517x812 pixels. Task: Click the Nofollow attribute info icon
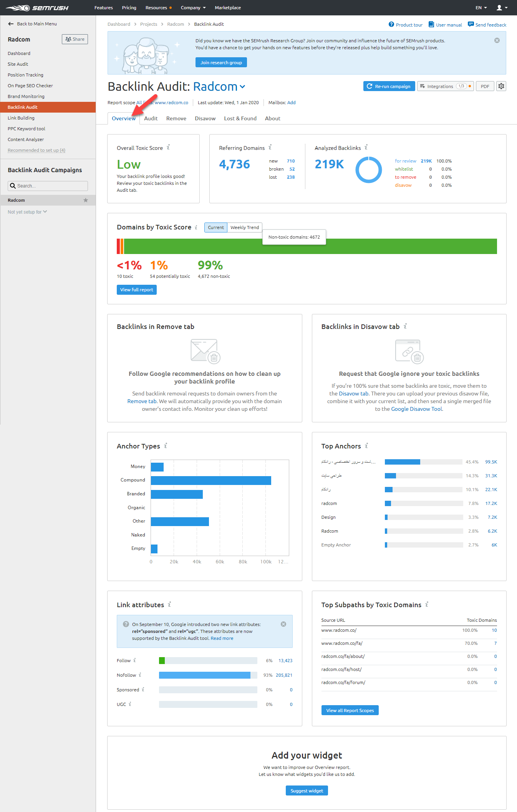pyautogui.click(x=140, y=675)
